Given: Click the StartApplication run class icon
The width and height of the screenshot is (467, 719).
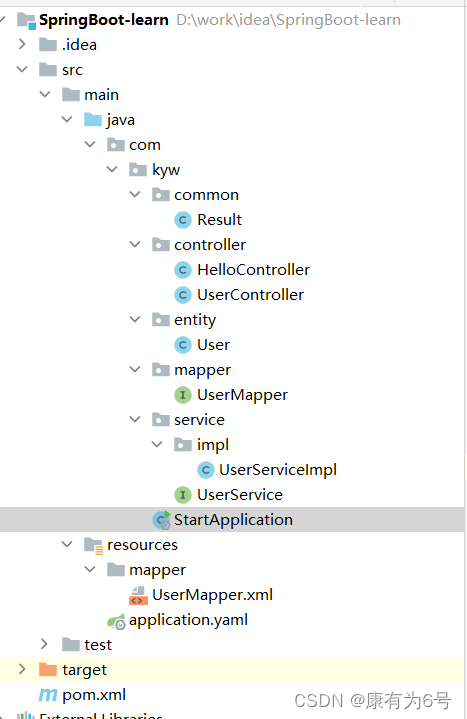Looking at the screenshot, I should click(x=161, y=520).
